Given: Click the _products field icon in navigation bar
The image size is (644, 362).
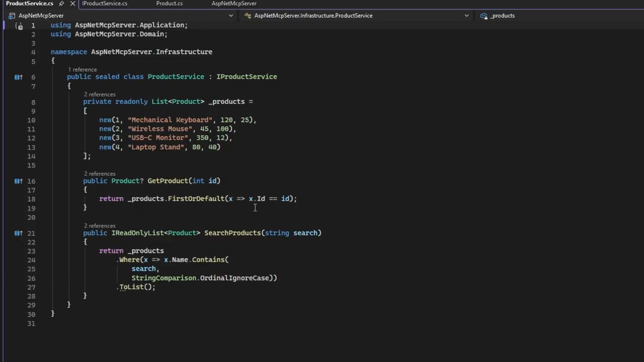Looking at the screenshot, I should 484,16.
